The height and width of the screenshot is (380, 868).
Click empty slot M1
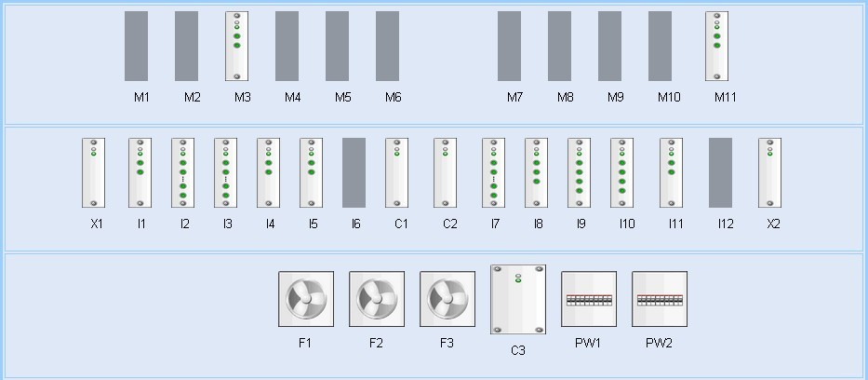coord(137,47)
